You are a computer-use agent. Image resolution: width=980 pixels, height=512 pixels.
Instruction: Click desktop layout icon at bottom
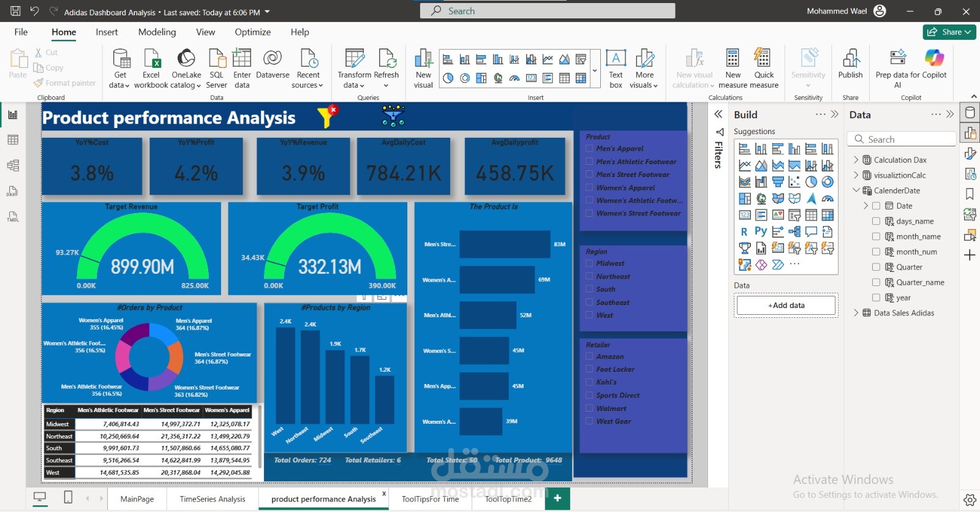pos(40,498)
